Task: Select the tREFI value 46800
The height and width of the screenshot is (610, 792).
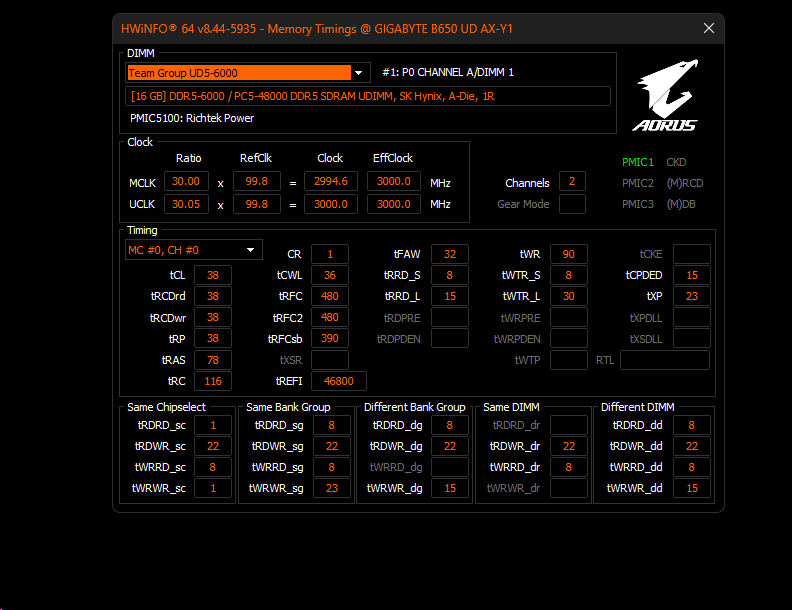Action: pyautogui.click(x=339, y=381)
